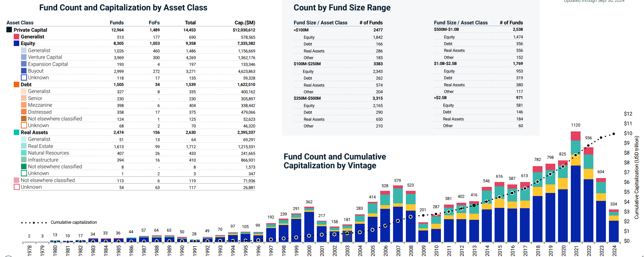Select the Buyout color swatch
Screen dimensions: 644x257
[x=24, y=71]
